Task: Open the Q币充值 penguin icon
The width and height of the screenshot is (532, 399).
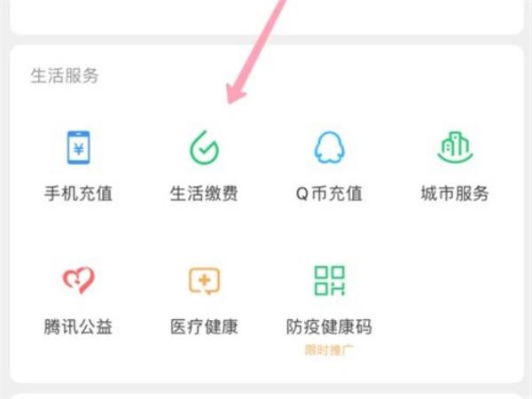Action: pyautogui.click(x=330, y=147)
